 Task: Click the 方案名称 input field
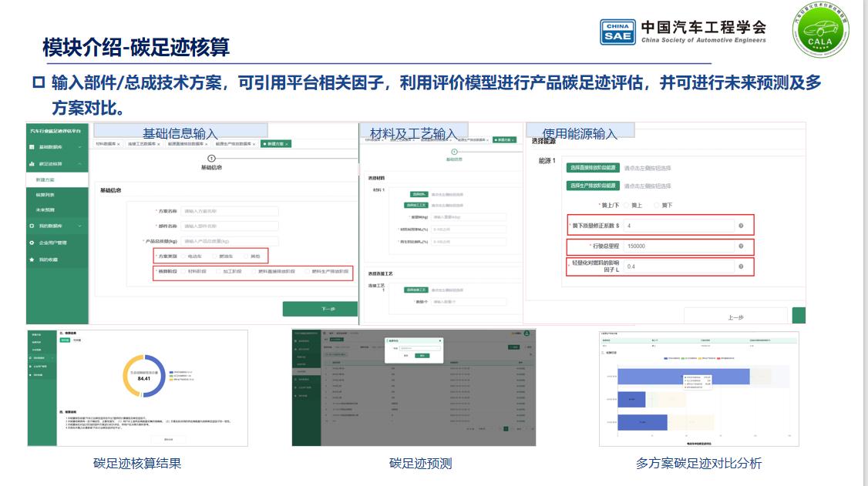click(230, 211)
